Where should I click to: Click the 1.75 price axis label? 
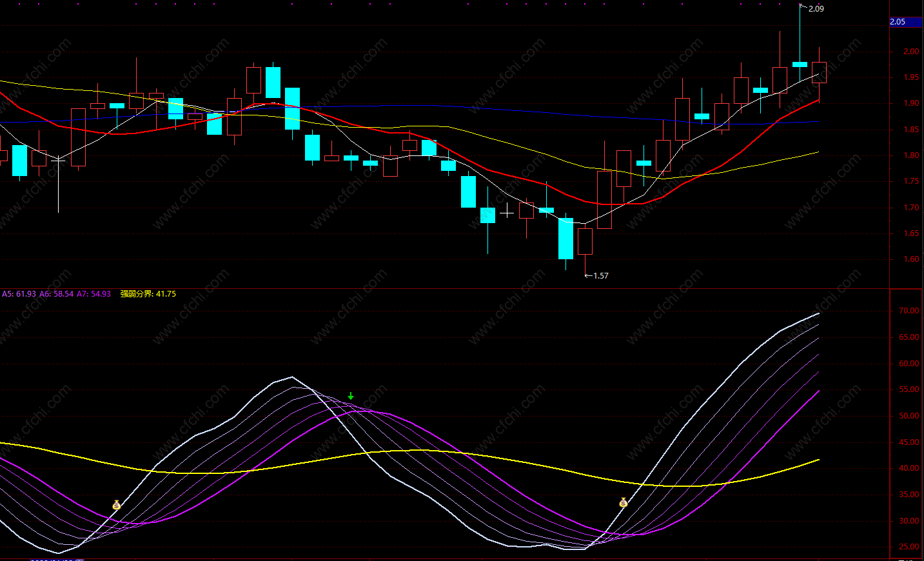(x=911, y=181)
